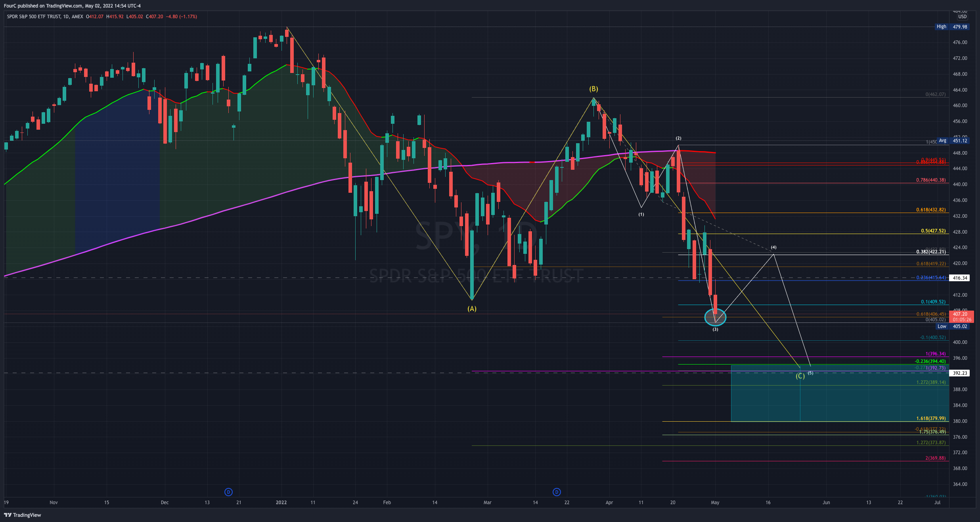Click the Nov label on the time axis

[54, 503]
